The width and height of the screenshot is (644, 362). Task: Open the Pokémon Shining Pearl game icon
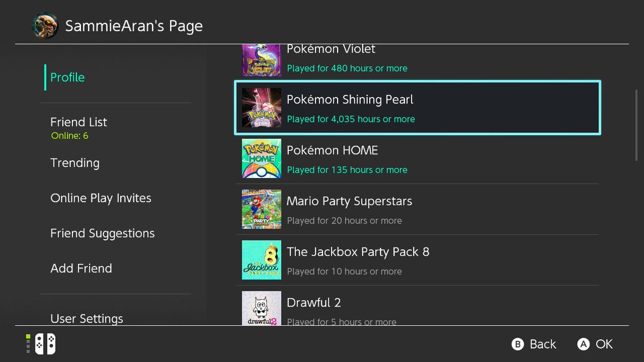261,107
